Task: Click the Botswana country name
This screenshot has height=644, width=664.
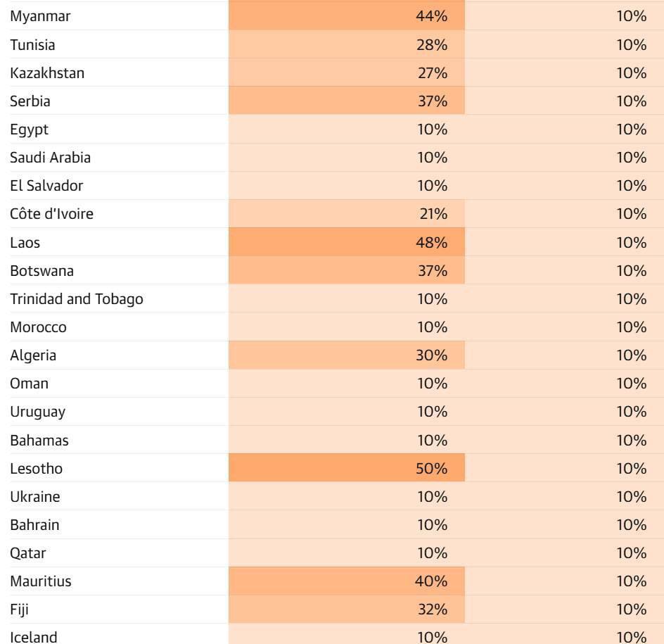Action: pyautogui.click(x=41, y=271)
